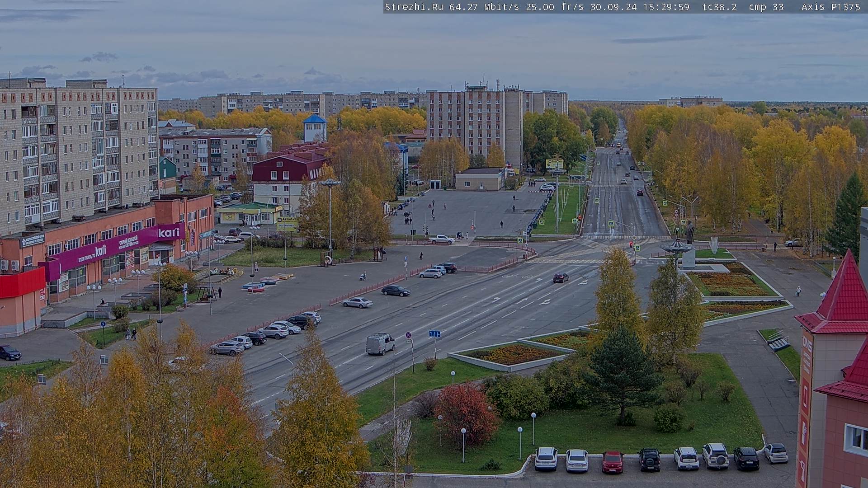Click the "25.00 fr/s" frame rate value

[555, 7]
